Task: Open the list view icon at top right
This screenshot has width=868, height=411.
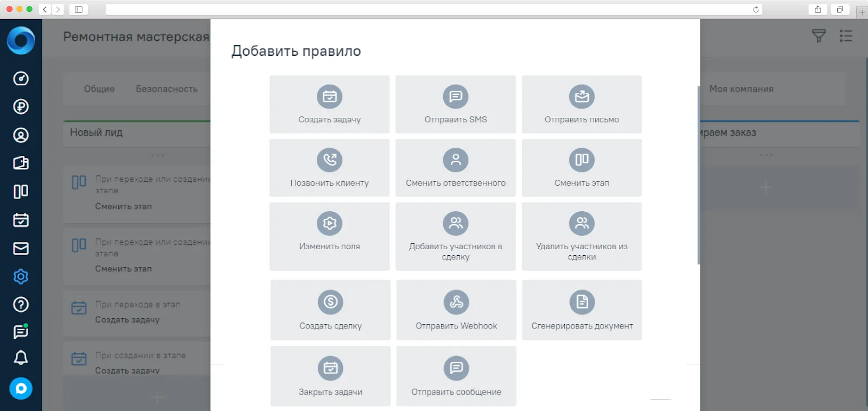Action: [x=846, y=36]
